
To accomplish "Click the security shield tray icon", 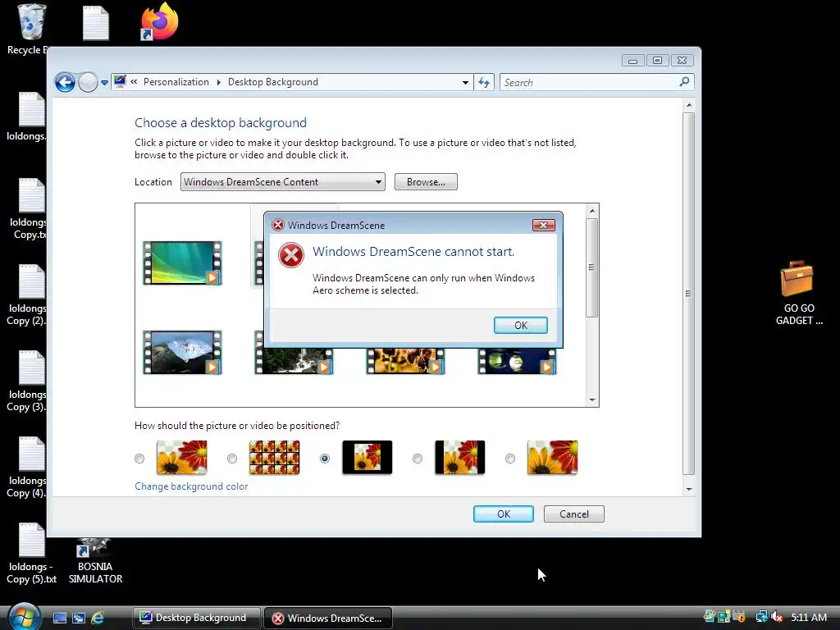I will (739, 617).
